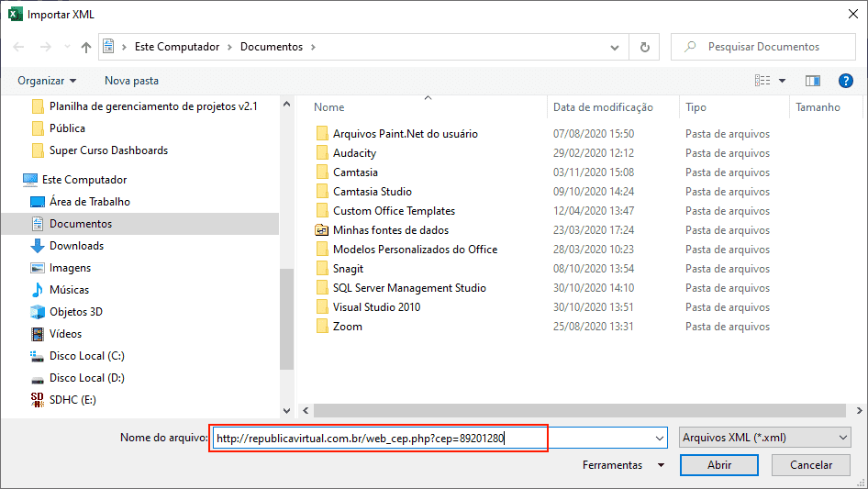Screen dimensions: 868x489
Task: Open the Arquivos XML (*.xml) file type dropdown
Action: (x=765, y=438)
